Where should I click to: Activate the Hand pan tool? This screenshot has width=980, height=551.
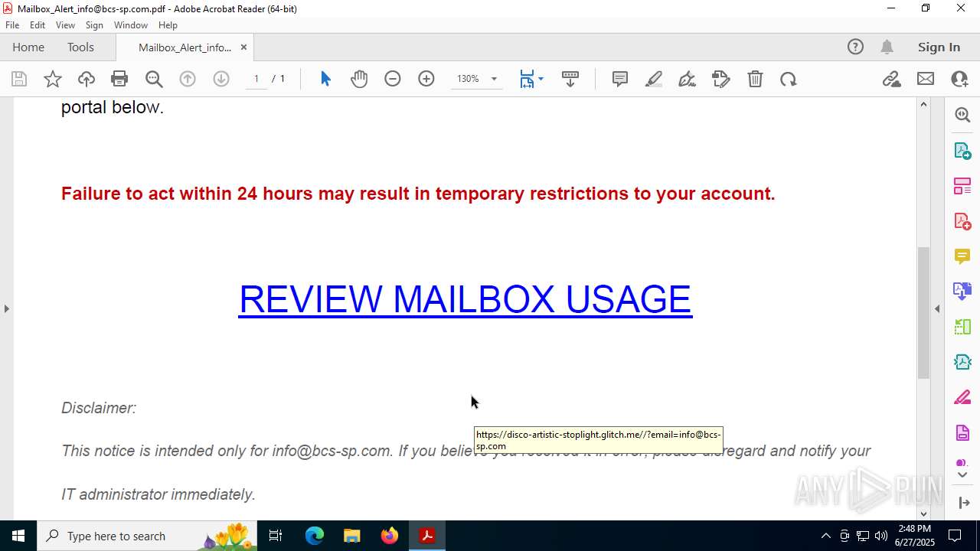(359, 79)
